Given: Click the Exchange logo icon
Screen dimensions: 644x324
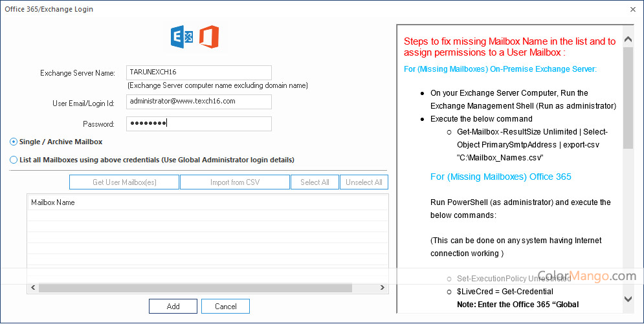Looking at the screenshot, I should [x=182, y=37].
